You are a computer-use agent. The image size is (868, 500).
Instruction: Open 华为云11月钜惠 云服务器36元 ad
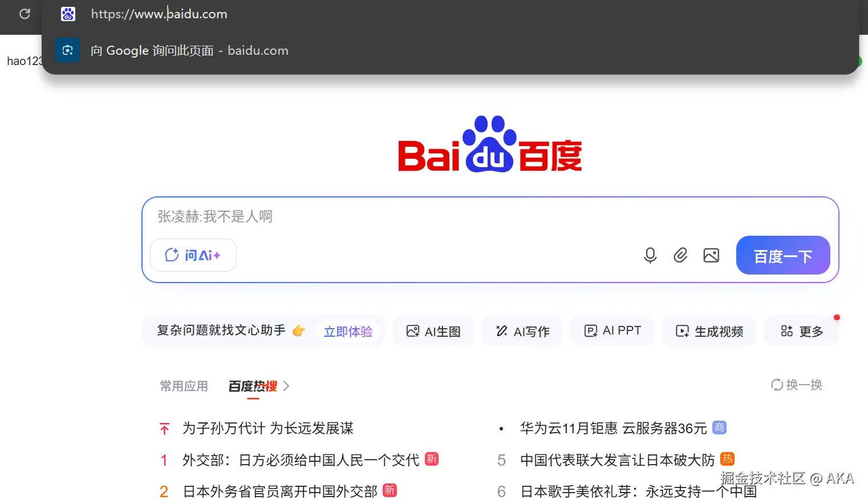(614, 428)
